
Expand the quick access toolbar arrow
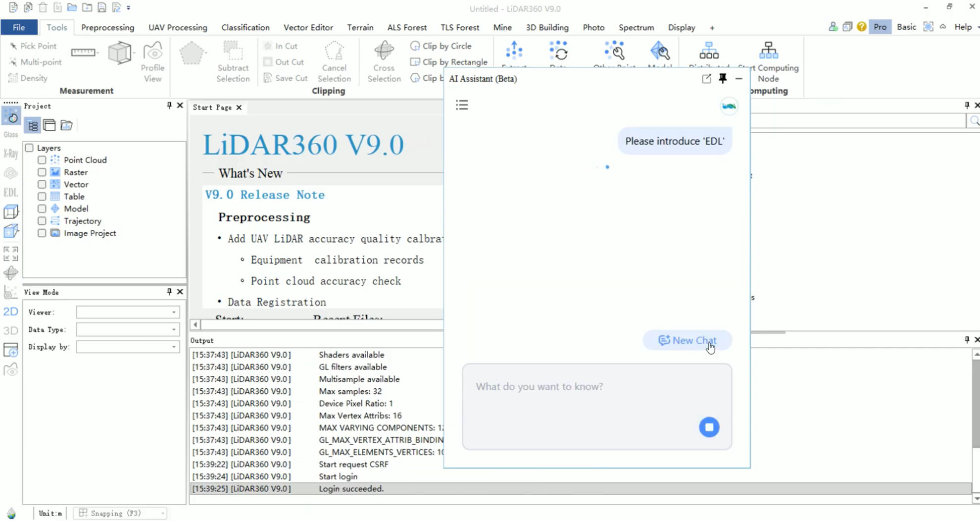[x=129, y=8]
